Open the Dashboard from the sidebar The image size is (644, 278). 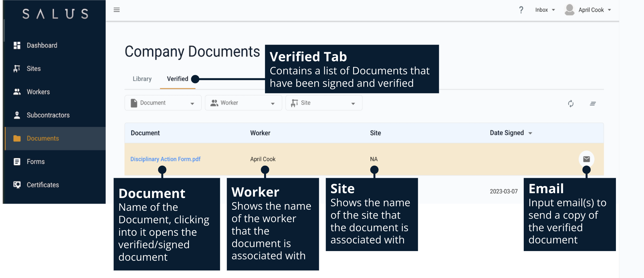click(42, 45)
